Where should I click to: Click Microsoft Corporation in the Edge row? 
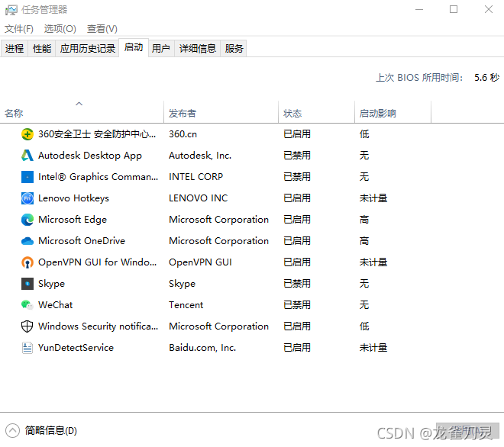click(x=219, y=220)
